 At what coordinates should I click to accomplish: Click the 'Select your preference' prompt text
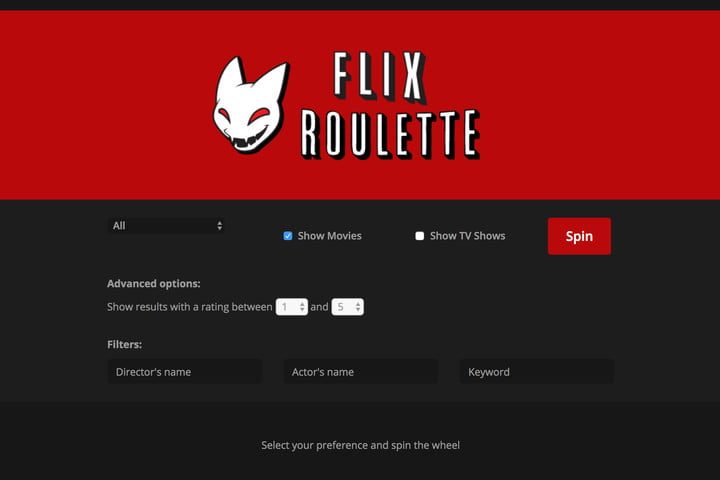360,445
